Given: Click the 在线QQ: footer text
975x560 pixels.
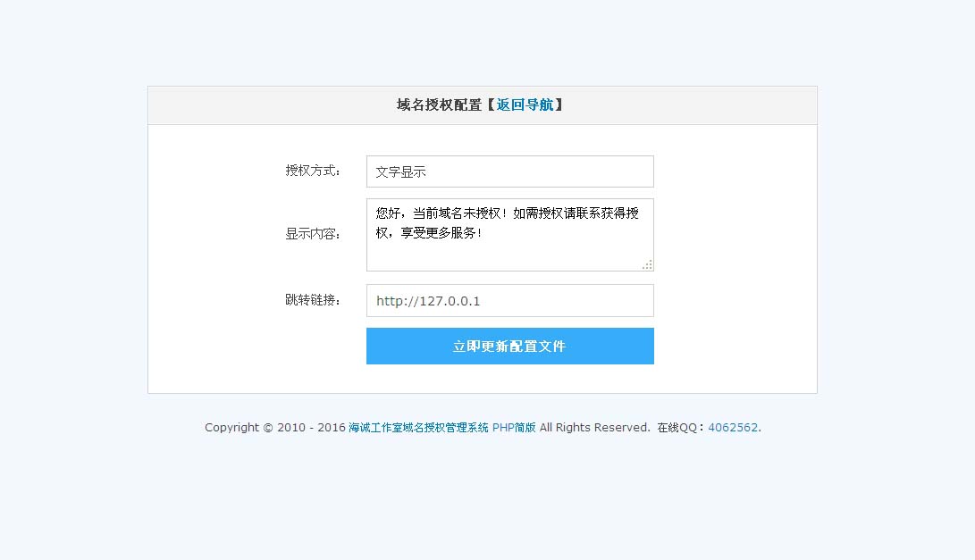Looking at the screenshot, I should (682, 428).
